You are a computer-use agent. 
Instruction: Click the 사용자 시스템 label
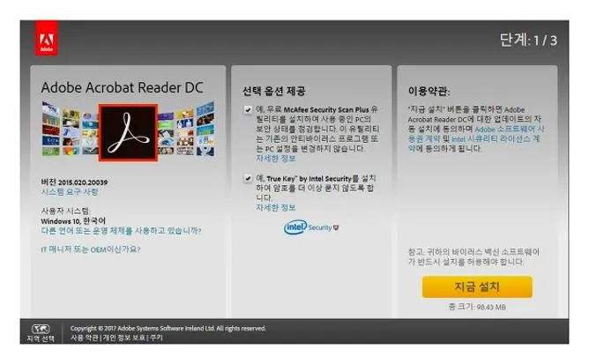click(66, 211)
